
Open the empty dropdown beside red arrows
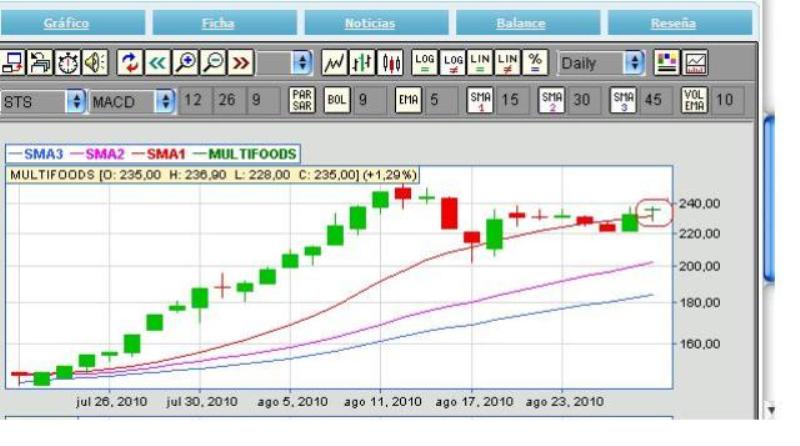click(285, 63)
